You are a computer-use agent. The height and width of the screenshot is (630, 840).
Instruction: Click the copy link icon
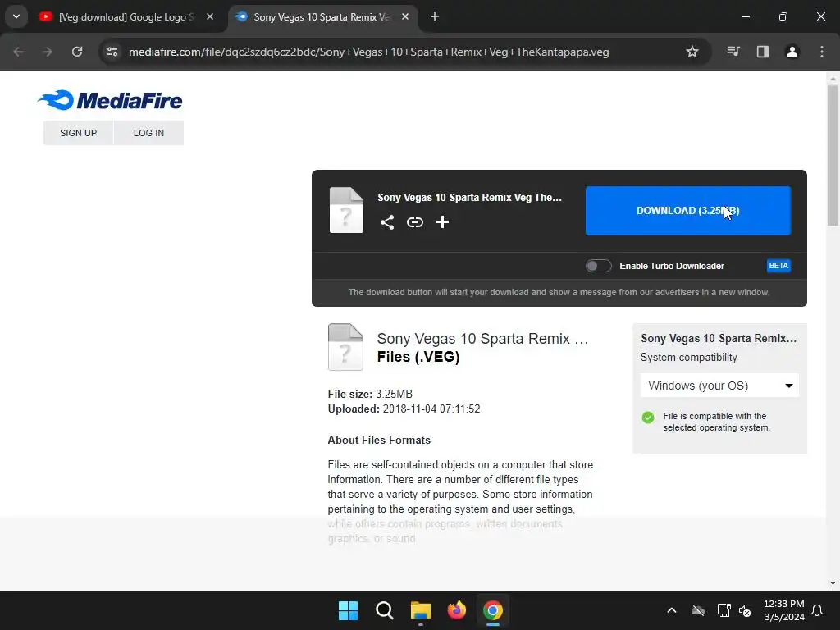(414, 221)
